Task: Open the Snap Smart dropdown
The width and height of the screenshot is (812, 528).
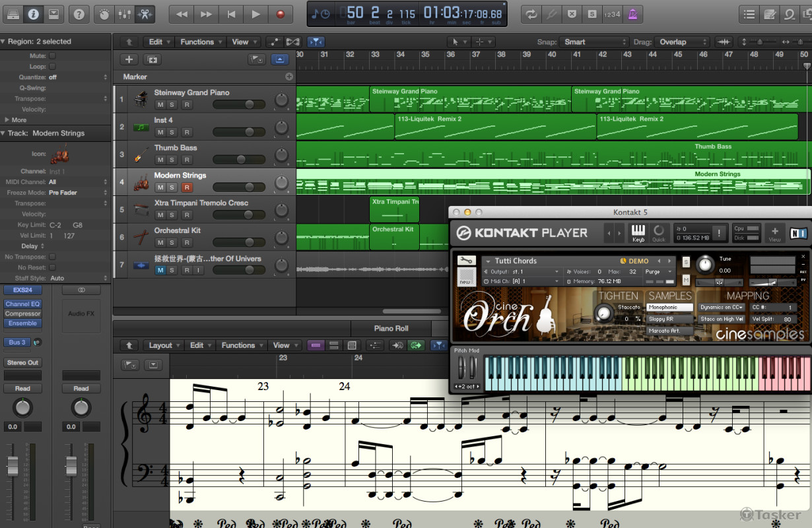Action: (x=593, y=42)
